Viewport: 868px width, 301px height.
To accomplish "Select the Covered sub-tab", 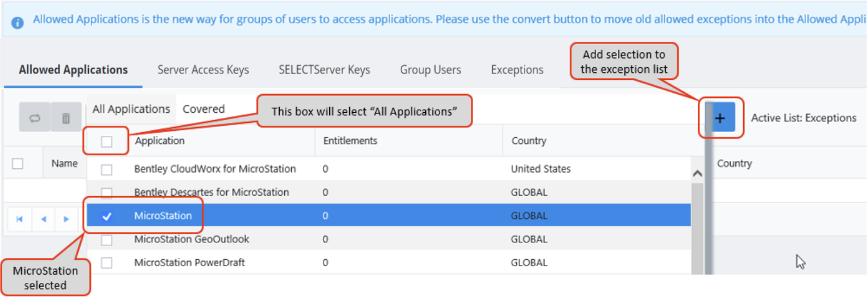I will 204,109.
